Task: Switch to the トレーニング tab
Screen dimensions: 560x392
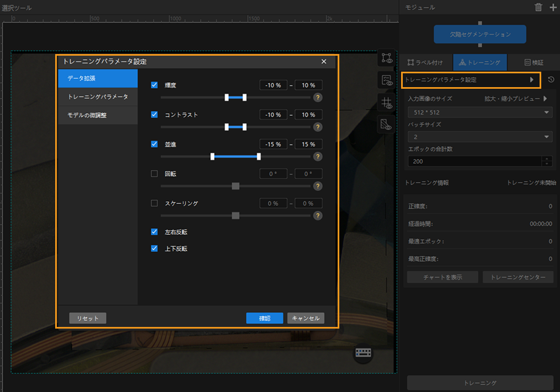Action: pyautogui.click(x=479, y=62)
